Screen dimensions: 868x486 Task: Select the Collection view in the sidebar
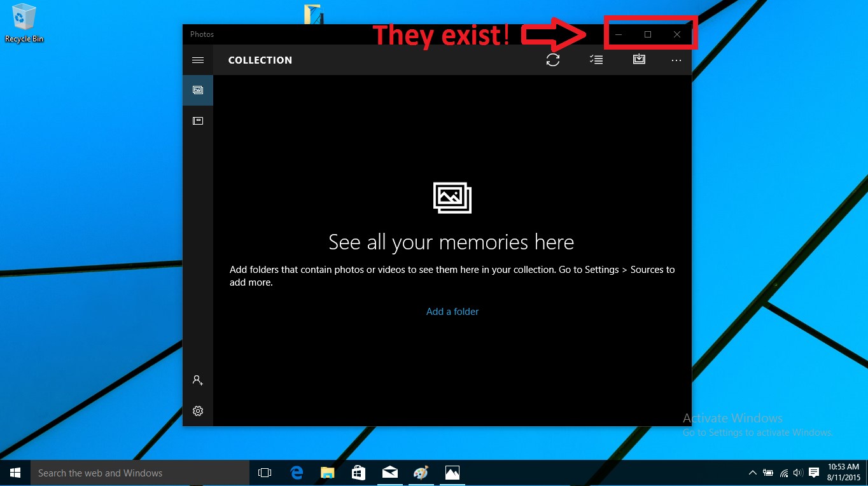coord(198,90)
